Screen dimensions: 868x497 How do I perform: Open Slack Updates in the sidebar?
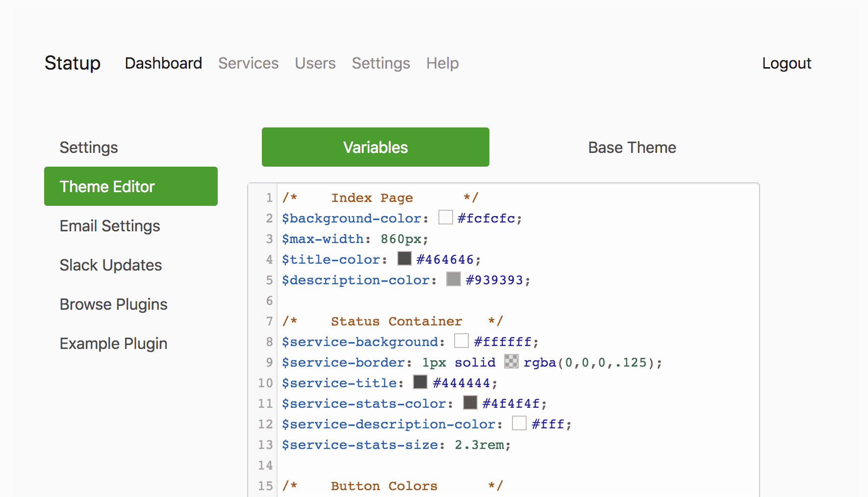[111, 265]
